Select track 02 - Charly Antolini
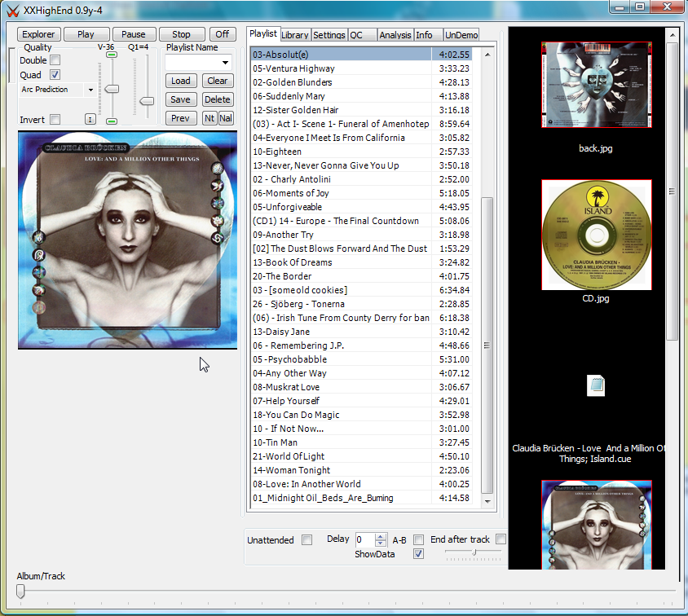 [363, 179]
